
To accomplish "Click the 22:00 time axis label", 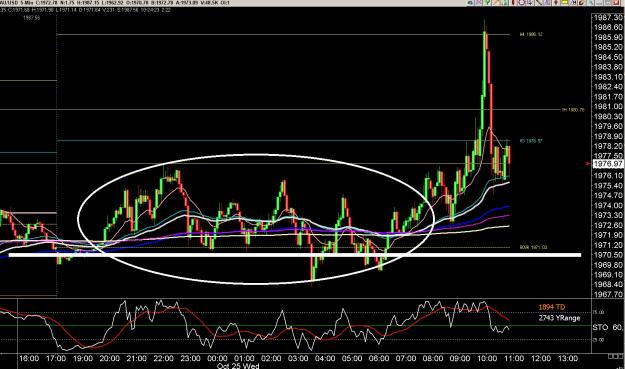I will tap(163, 358).
